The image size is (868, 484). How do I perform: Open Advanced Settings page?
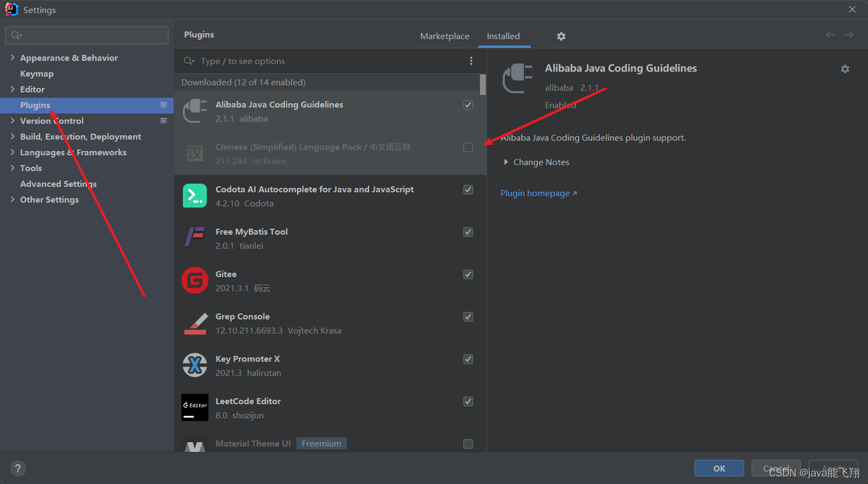(59, 184)
